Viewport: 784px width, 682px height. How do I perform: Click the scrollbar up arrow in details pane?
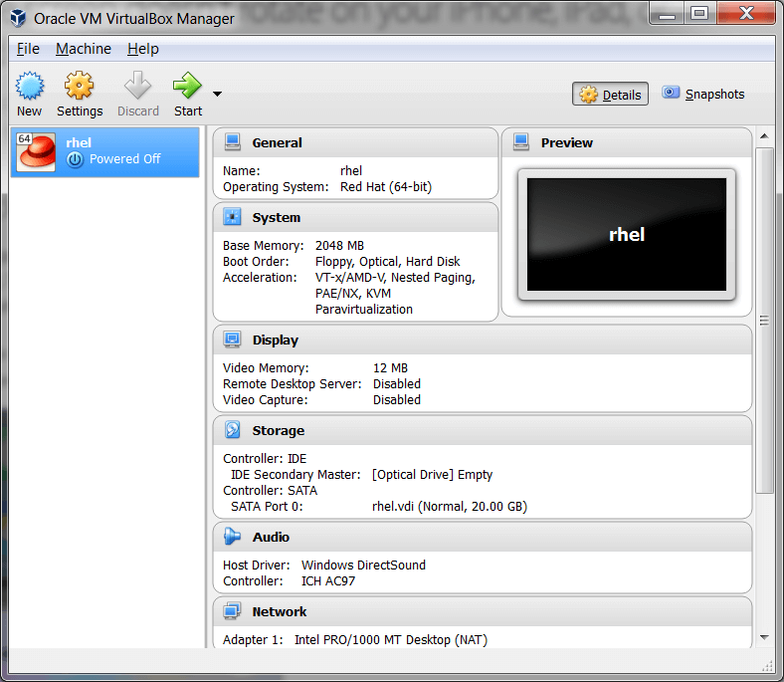764,136
